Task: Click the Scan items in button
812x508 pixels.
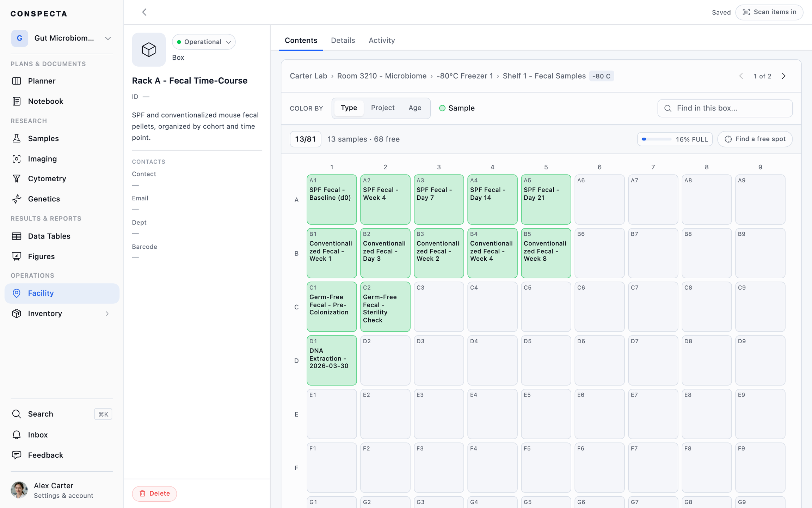Action: [769, 12]
